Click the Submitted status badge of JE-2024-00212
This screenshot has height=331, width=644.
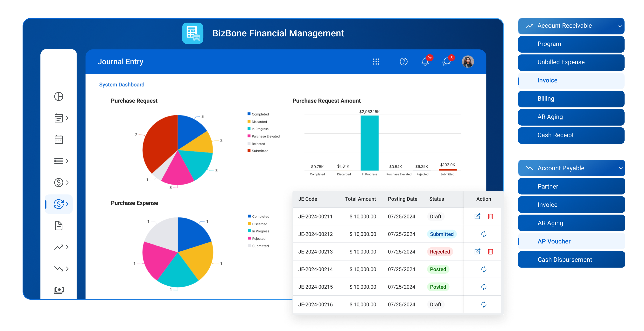(442, 234)
